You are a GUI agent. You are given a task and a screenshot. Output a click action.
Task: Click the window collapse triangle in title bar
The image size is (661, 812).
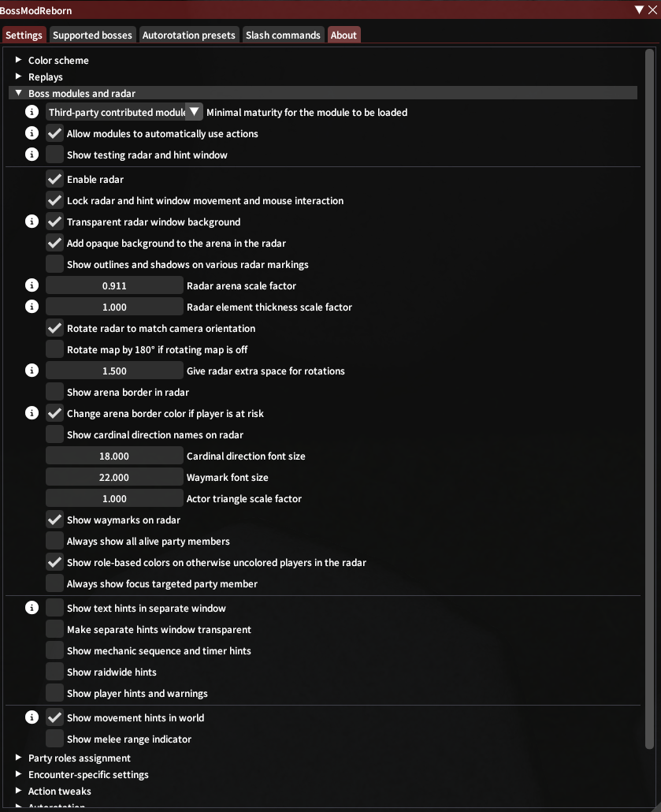(x=639, y=10)
